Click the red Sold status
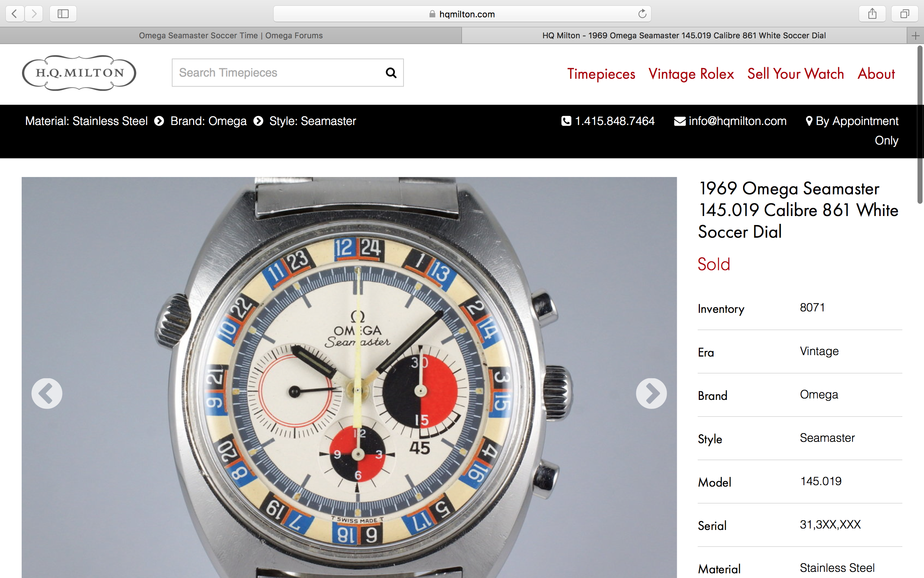 tap(714, 264)
